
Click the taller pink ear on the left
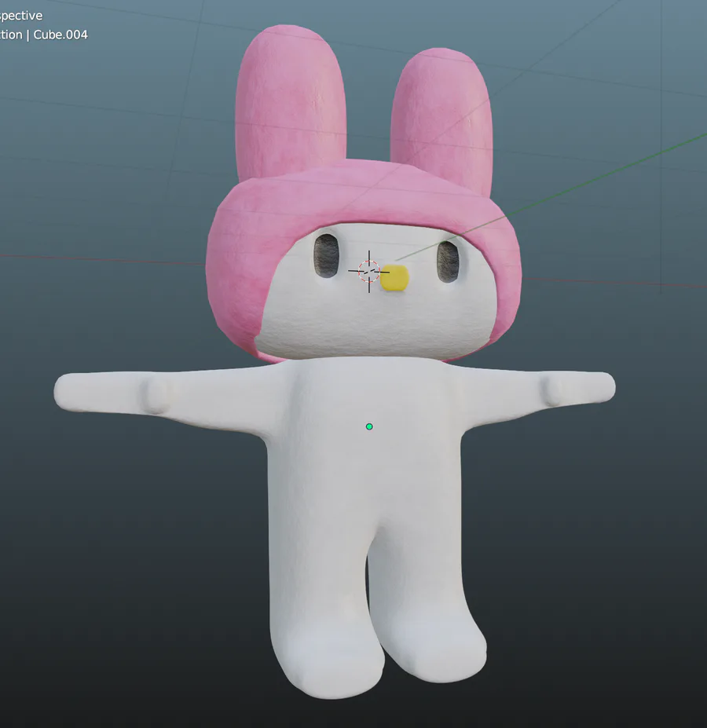(291, 102)
